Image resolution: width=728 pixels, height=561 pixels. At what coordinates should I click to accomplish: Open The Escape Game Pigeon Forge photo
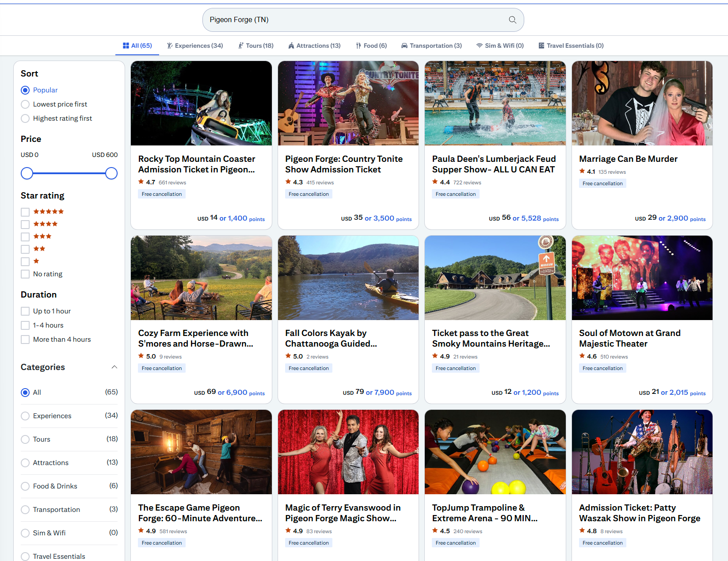pos(201,452)
